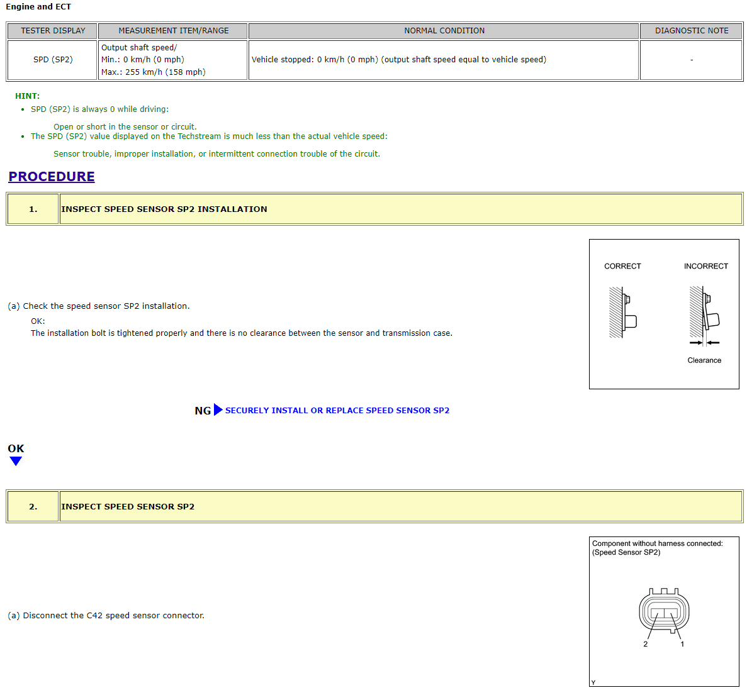Click 'The installation bolt is tightened properly' sentence
The height and width of the screenshot is (700, 747).
pyautogui.click(x=242, y=333)
